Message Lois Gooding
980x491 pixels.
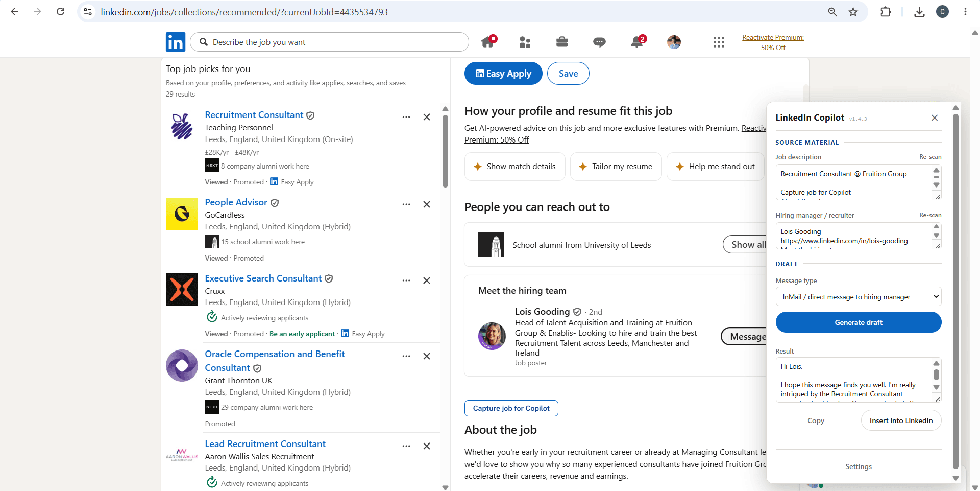744,337
